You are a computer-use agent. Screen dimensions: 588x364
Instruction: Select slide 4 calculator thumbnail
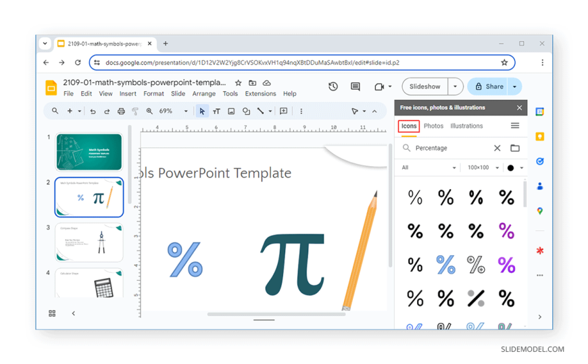coord(89,283)
